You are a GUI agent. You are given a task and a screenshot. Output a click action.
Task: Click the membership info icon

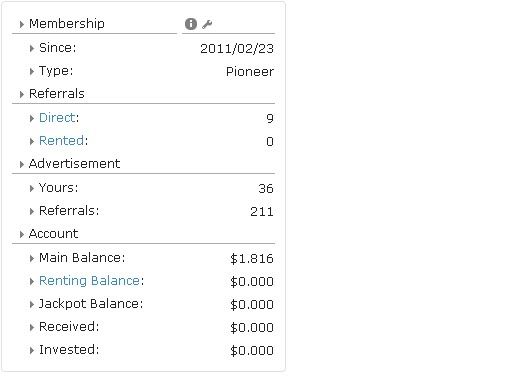(x=191, y=24)
